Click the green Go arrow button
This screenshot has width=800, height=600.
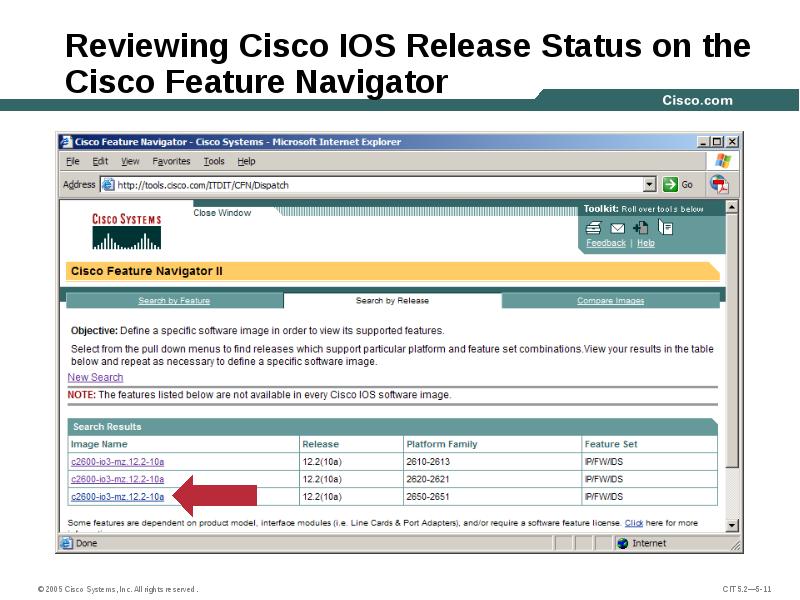click(670, 185)
